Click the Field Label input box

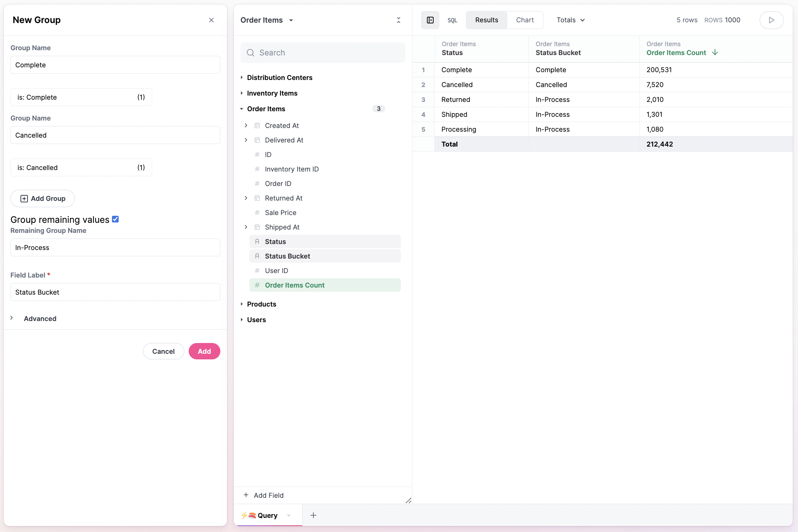click(x=115, y=292)
